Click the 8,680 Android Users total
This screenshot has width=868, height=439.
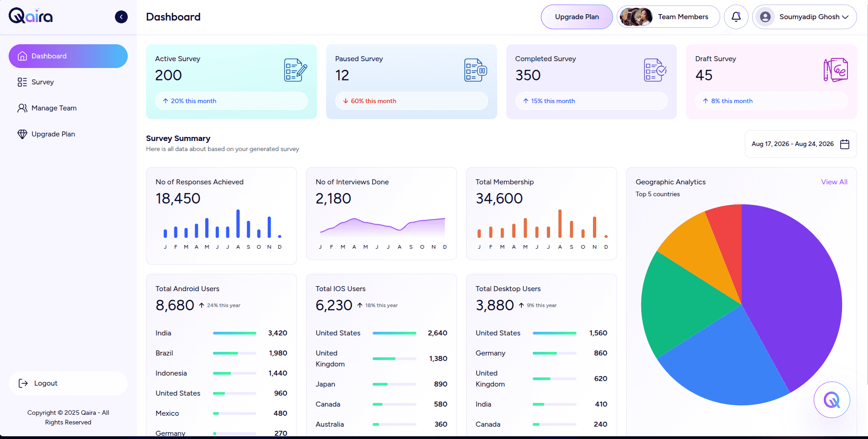[x=175, y=305]
